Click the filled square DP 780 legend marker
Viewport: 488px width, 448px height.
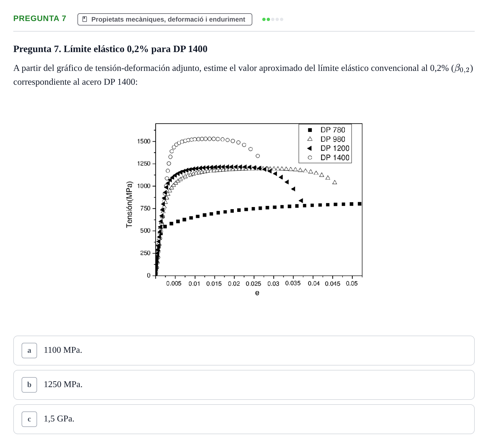click(310, 130)
